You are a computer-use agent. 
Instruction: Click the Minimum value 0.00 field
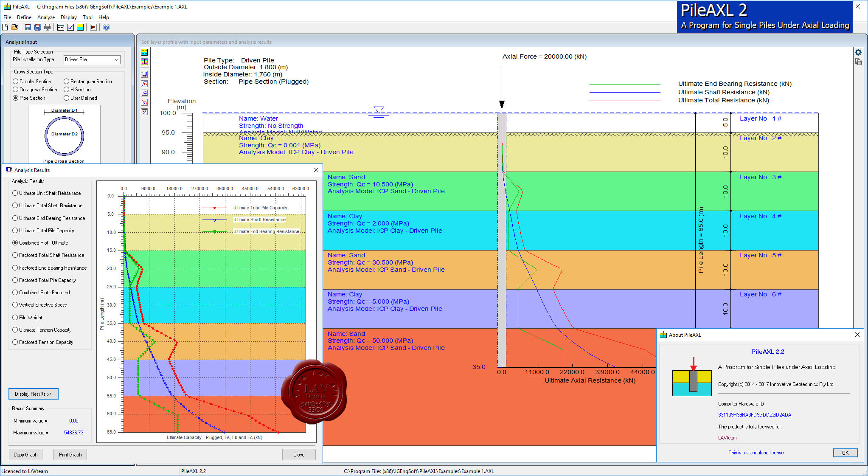pyautogui.click(x=74, y=421)
